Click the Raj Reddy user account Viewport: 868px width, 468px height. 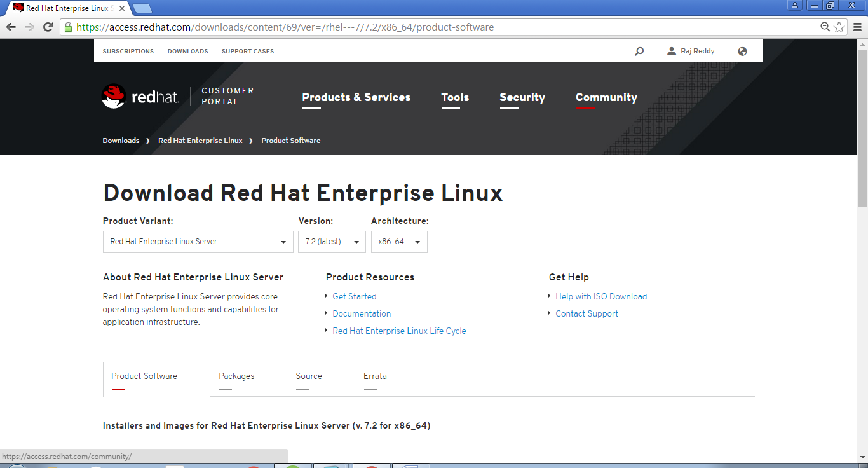tap(691, 52)
